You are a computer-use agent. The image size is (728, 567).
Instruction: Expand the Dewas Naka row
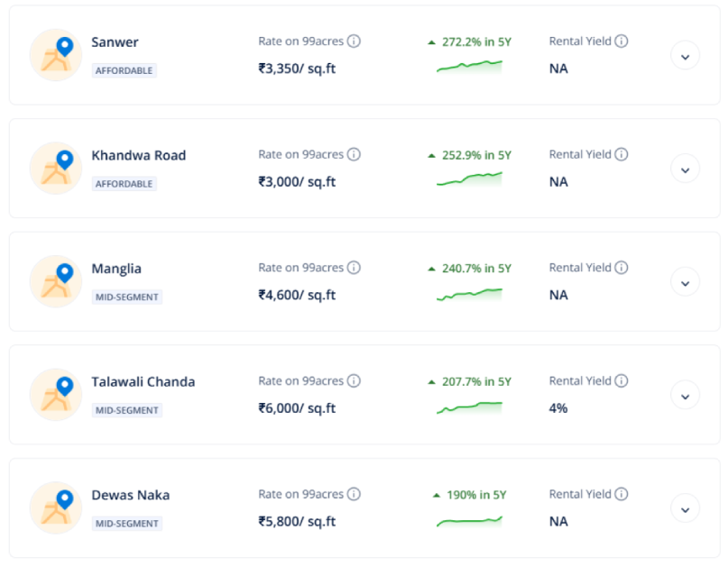685,508
